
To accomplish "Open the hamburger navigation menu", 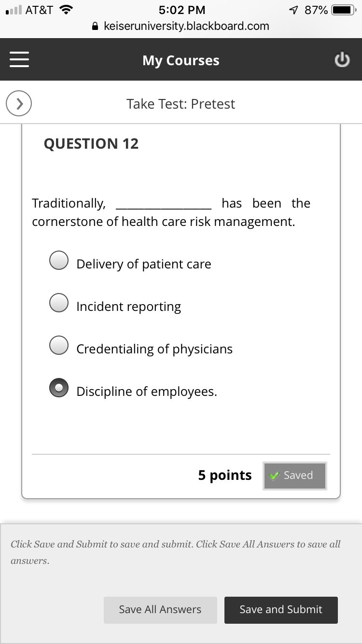I will [19, 59].
